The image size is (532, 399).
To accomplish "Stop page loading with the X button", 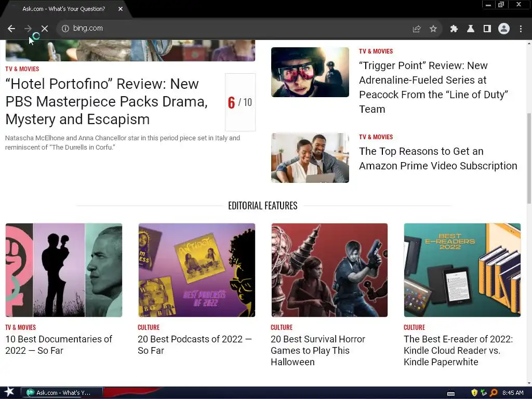I will click(x=45, y=29).
